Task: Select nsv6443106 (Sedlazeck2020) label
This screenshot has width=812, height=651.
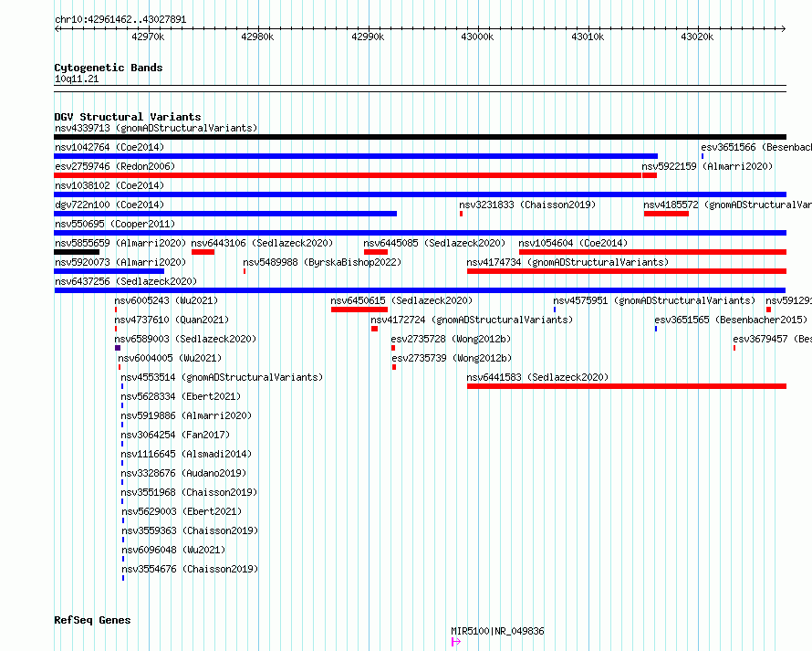Action: [262, 243]
